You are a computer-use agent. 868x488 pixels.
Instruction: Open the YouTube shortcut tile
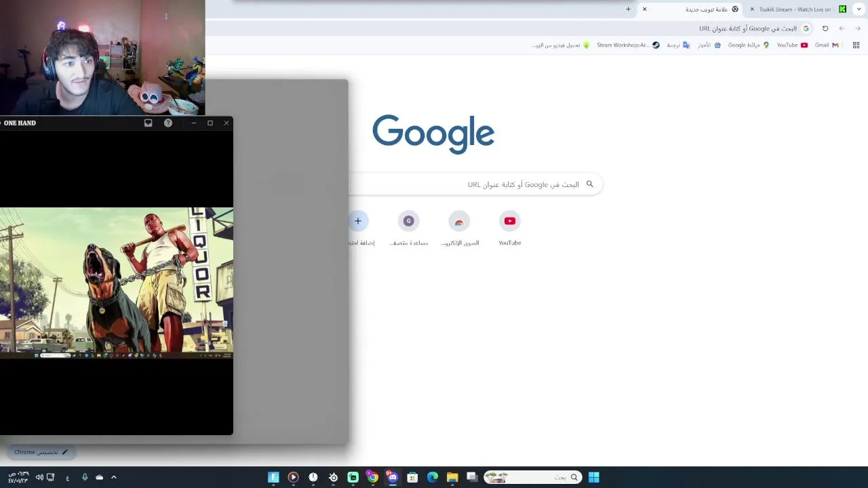tap(510, 228)
